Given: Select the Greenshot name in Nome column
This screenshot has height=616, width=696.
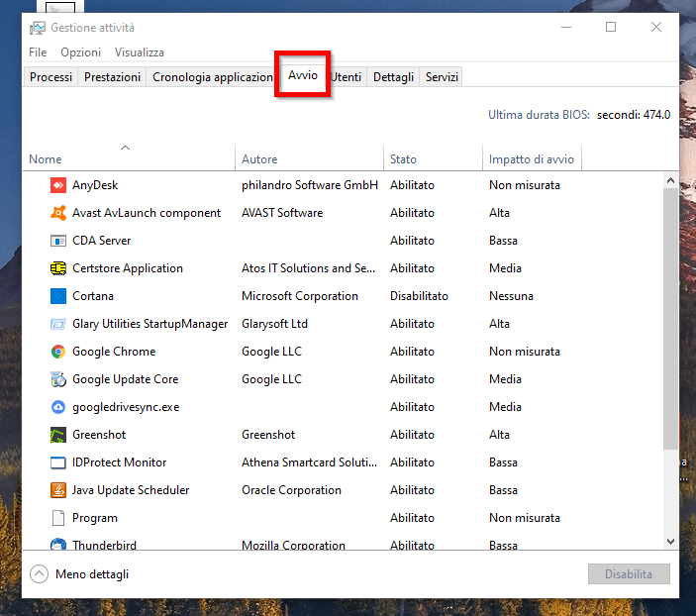Looking at the screenshot, I should [99, 435].
